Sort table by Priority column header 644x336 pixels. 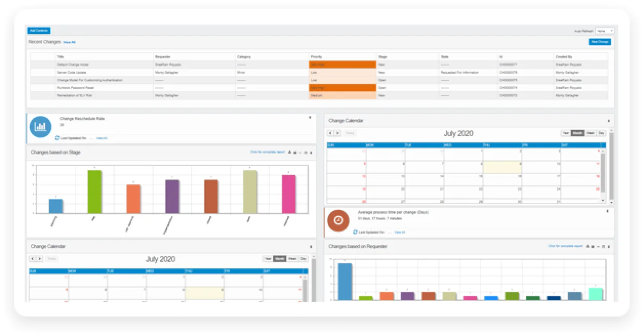316,57
